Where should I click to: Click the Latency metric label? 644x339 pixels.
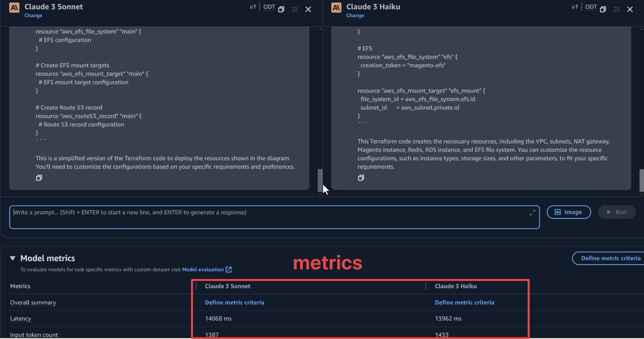click(x=20, y=319)
